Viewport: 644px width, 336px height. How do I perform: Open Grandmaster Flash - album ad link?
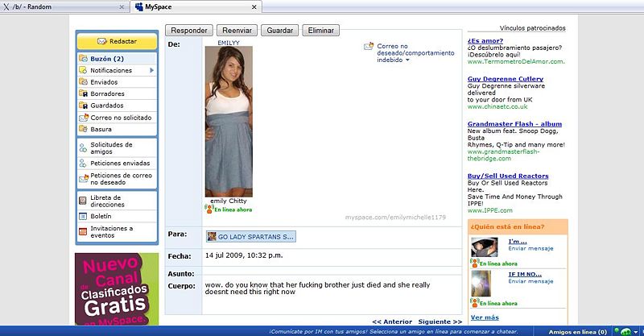click(x=514, y=124)
